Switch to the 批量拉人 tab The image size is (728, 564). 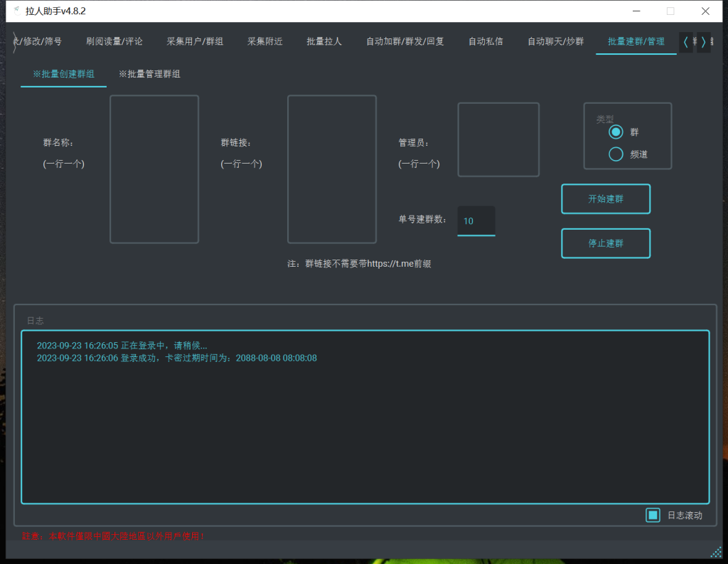point(323,41)
